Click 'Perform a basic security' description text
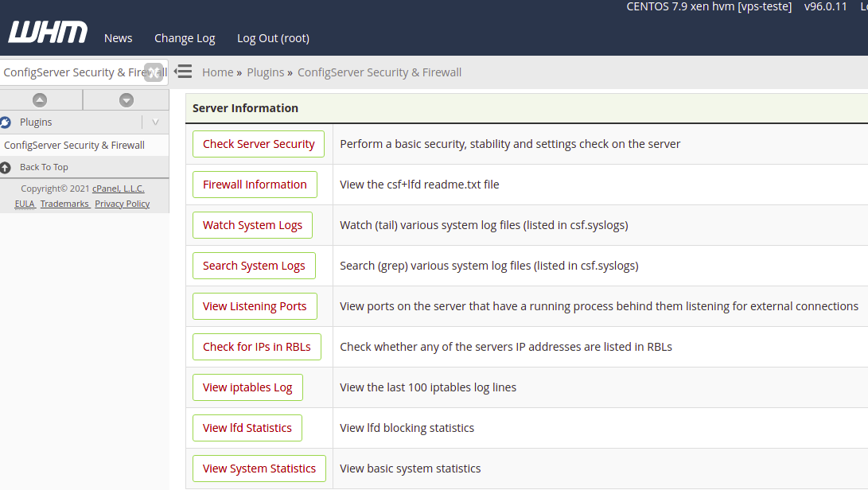 pos(510,144)
